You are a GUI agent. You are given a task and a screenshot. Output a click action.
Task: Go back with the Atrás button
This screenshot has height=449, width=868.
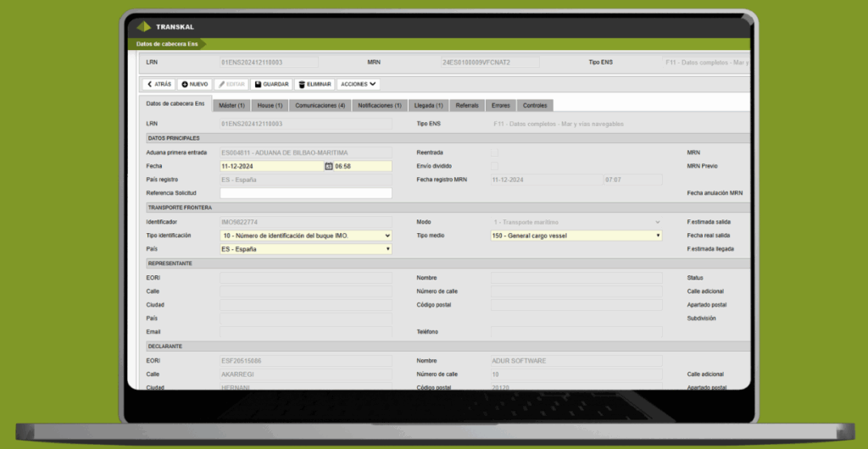(159, 85)
